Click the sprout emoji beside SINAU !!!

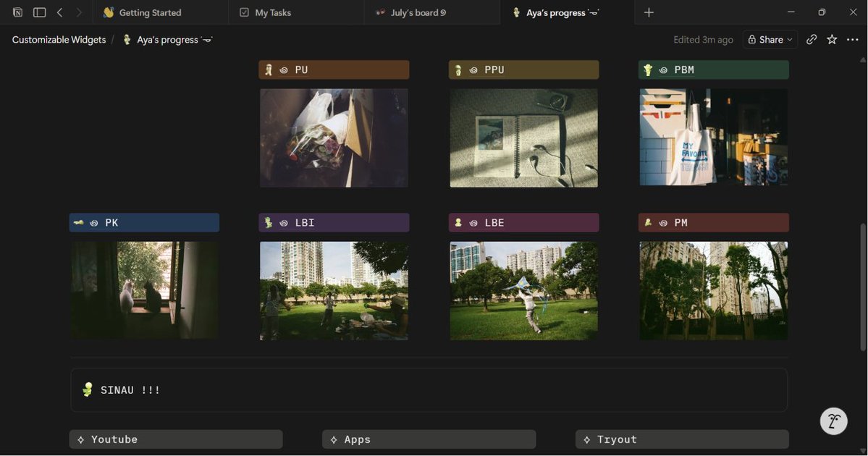(88, 389)
